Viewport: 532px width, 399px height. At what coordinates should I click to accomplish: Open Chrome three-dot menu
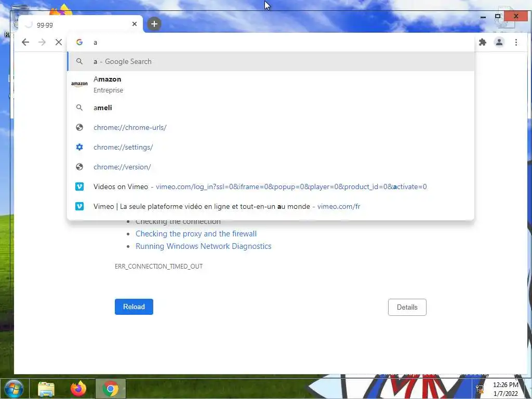[516, 42]
